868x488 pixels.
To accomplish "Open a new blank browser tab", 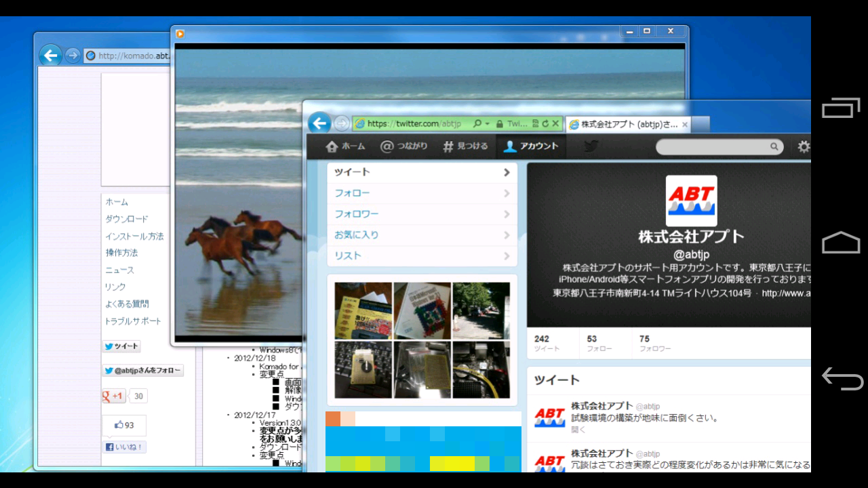I will point(702,124).
